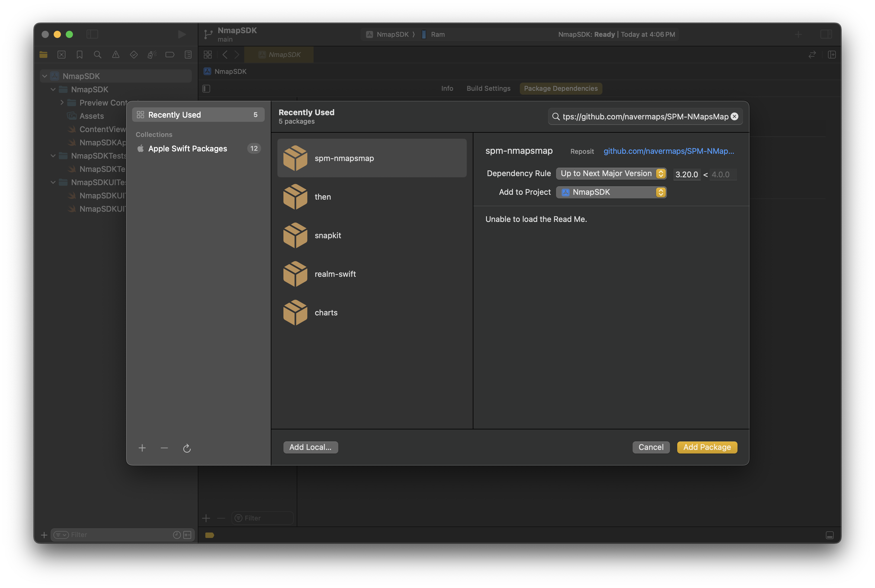Open the Add to Project dropdown

(x=611, y=192)
